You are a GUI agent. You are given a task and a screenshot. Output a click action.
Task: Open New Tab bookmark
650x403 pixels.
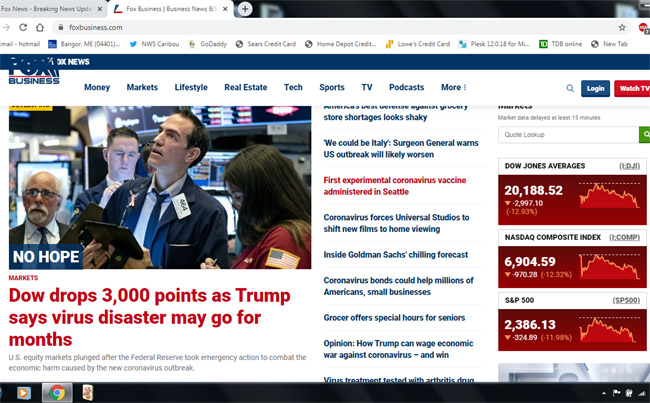[609, 44]
